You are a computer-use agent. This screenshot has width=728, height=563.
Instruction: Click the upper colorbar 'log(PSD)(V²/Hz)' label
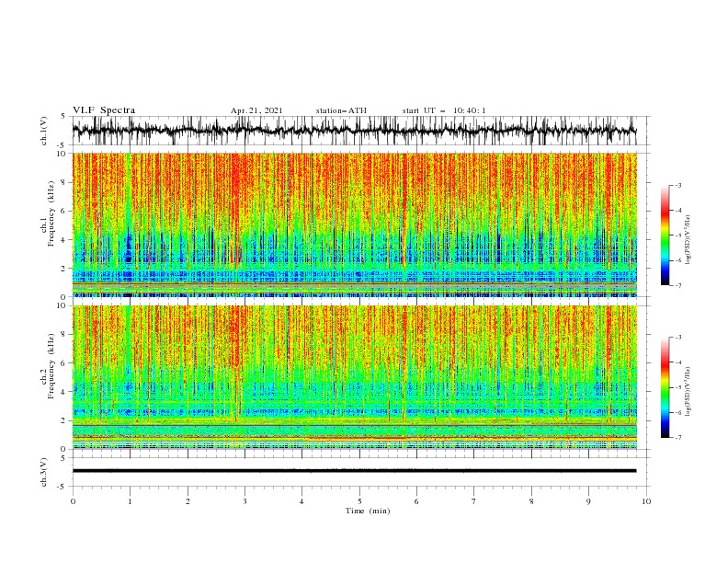(688, 240)
